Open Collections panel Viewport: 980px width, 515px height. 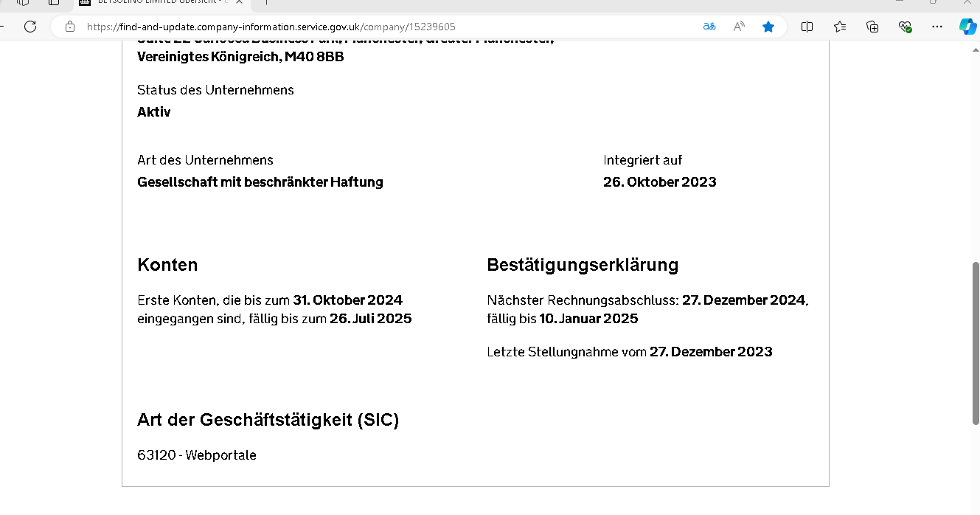pyautogui.click(x=872, y=27)
